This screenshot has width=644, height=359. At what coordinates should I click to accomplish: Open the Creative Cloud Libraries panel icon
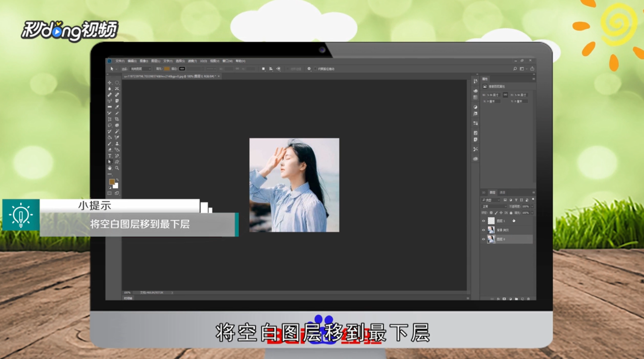[x=475, y=159]
